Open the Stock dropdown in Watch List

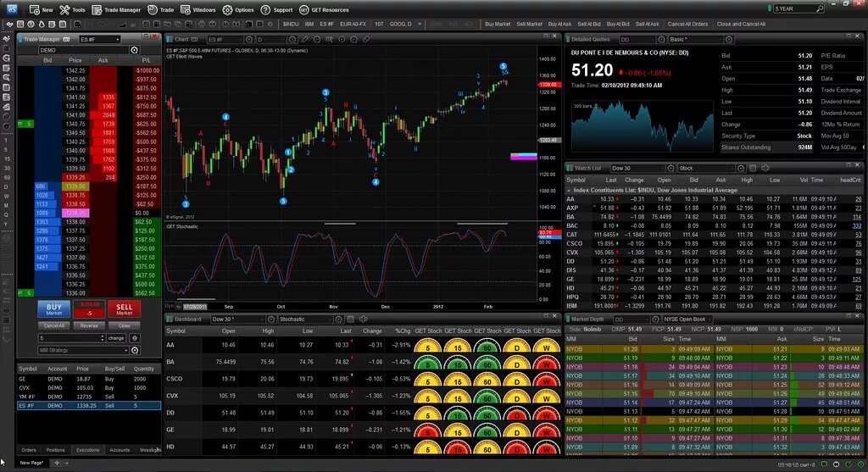[707, 169]
